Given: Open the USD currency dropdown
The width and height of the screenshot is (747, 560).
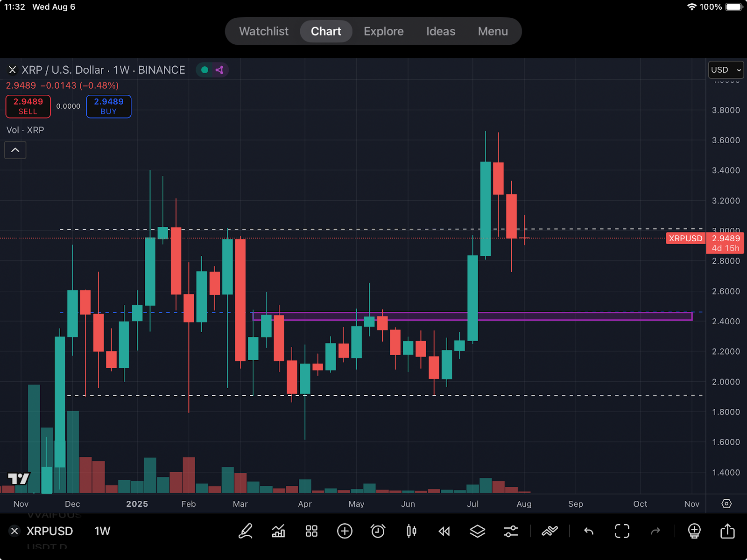Looking at the screenshot, I should [x=726, y=70].
